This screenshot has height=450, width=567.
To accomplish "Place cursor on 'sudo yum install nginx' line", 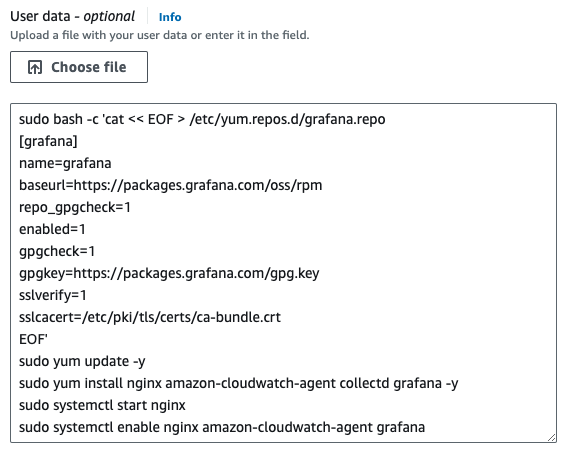I will click(239, 383).
